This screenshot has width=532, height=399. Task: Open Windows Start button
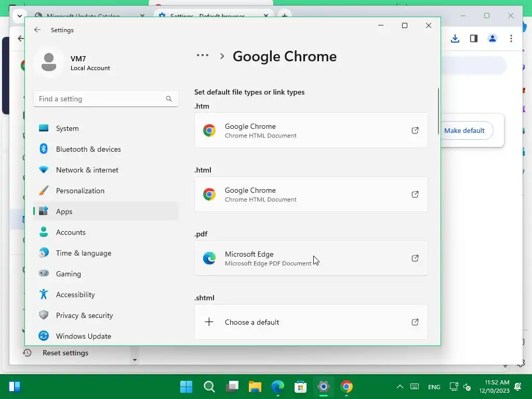click(x=187, y=387)
